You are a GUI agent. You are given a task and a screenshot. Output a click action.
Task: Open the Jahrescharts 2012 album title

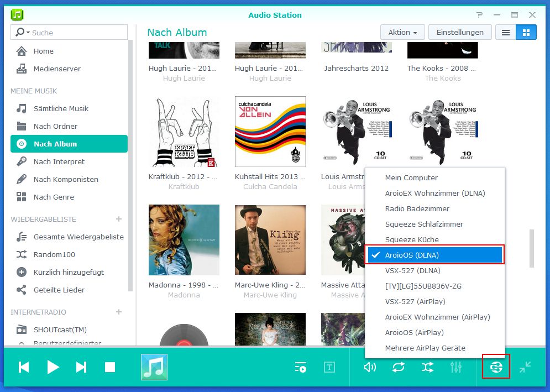[x=357, y=69]
